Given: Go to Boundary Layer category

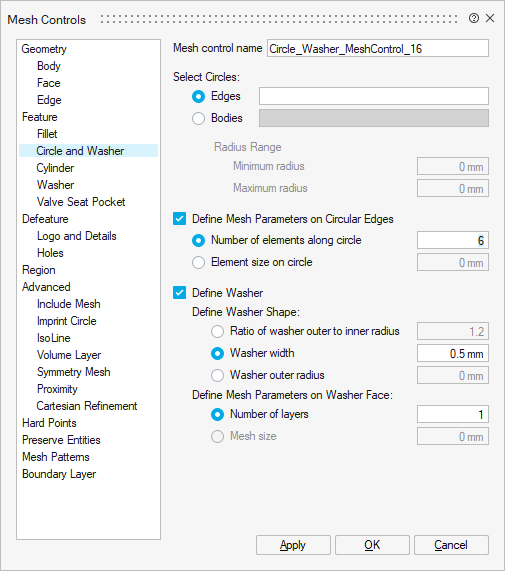Looking at the screenshot, I should click(x=59, y=474).
